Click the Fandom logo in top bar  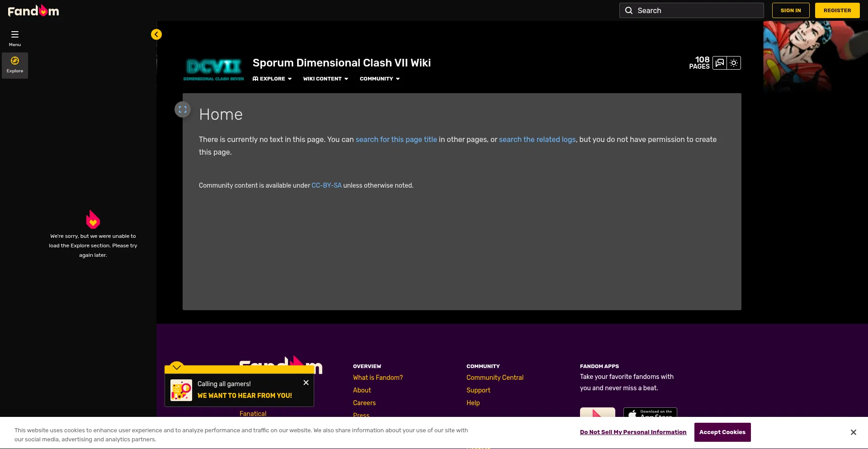33,10
